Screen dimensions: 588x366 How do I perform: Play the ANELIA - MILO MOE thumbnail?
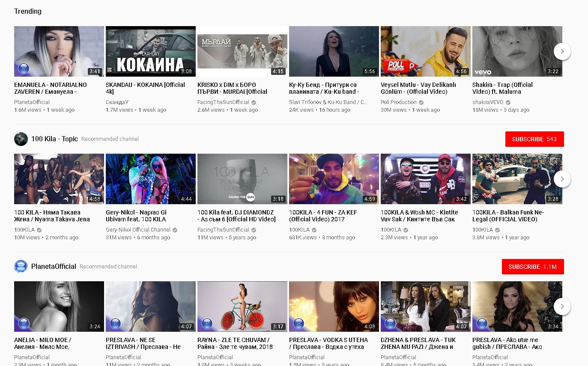[x=59, y=306]
